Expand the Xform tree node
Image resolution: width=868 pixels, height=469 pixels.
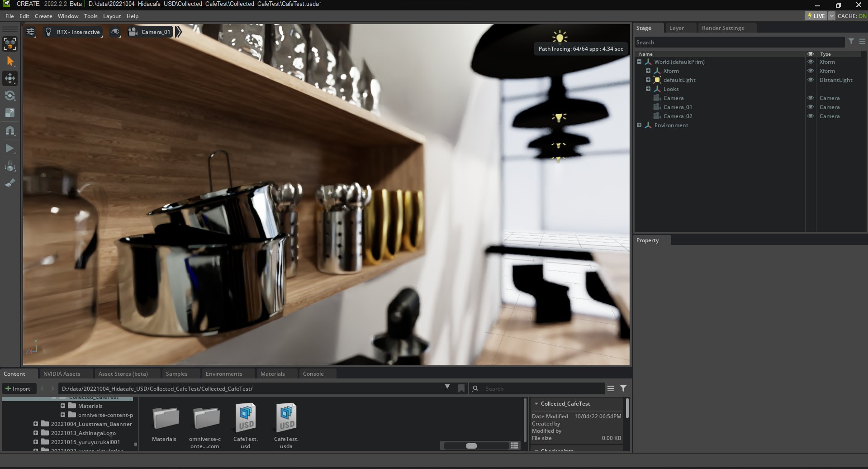click(648, 71)
